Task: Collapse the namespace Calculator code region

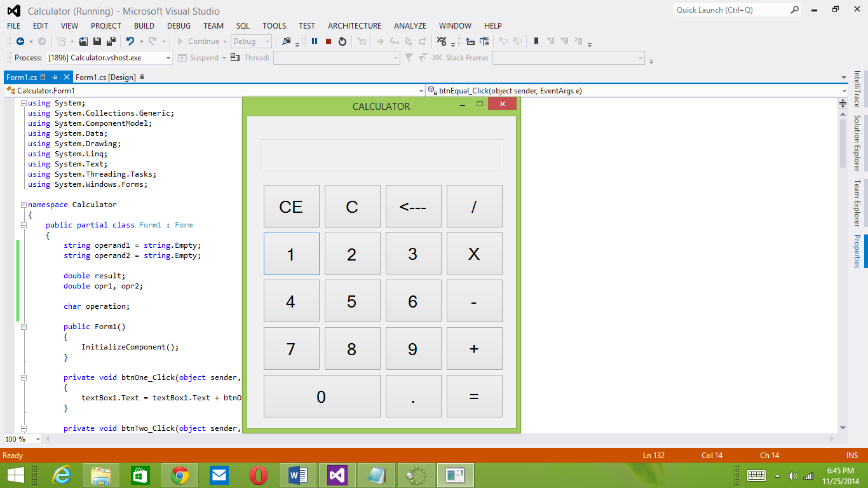Action: tap(23, 205)
